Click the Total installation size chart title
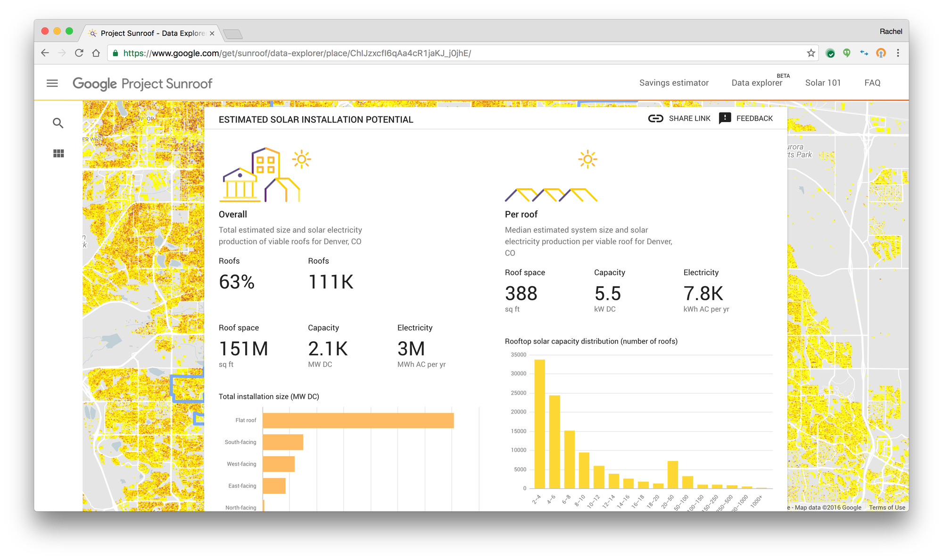Screen dimensions: 943x560 tap(269, 397)
